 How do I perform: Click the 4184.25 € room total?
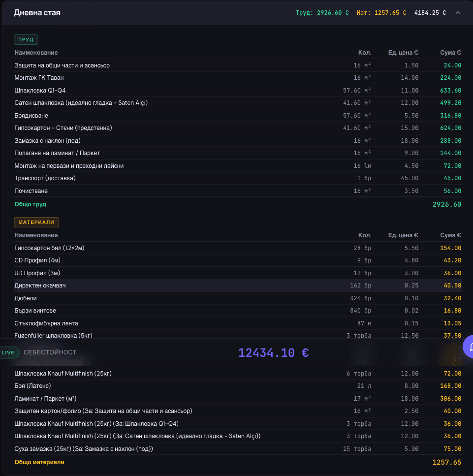coord(430,13)
